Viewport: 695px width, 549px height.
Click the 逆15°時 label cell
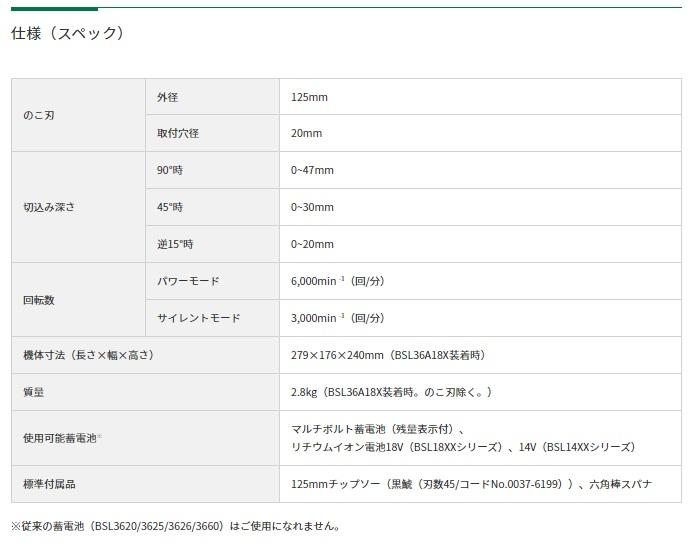(x=212, y=244)
